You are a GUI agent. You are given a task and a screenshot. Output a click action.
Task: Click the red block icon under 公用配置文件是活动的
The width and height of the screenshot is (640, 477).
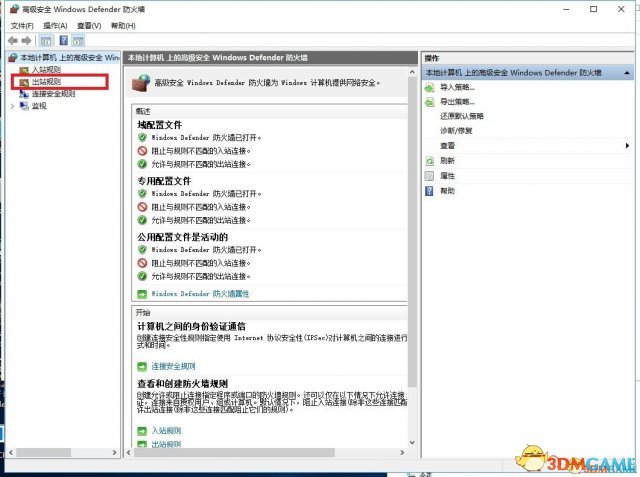142,263
